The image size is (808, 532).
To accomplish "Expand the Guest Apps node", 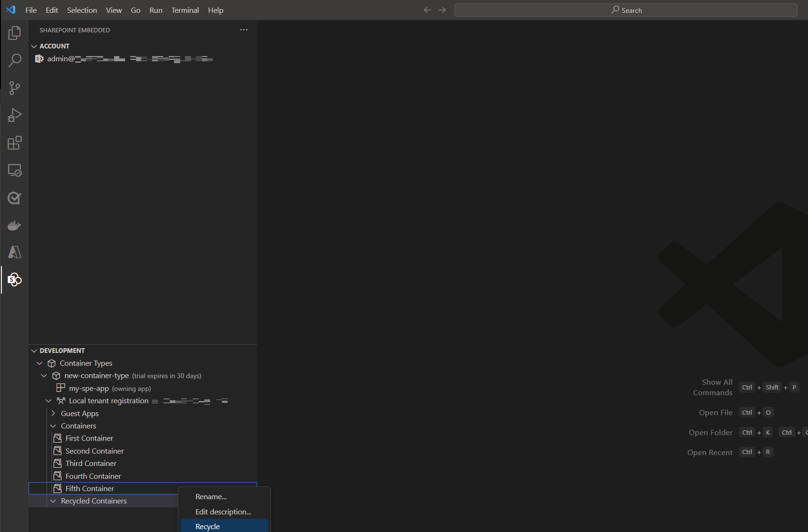I will (53, 413).
